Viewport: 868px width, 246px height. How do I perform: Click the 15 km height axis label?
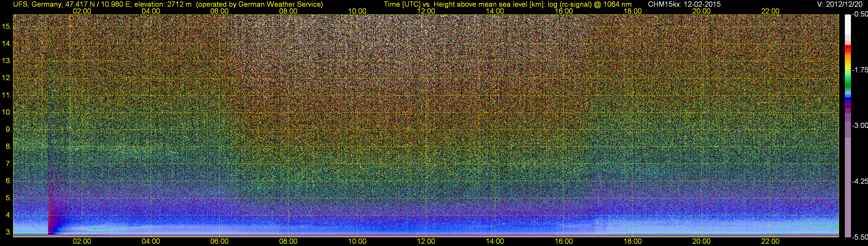pos(6,26)
